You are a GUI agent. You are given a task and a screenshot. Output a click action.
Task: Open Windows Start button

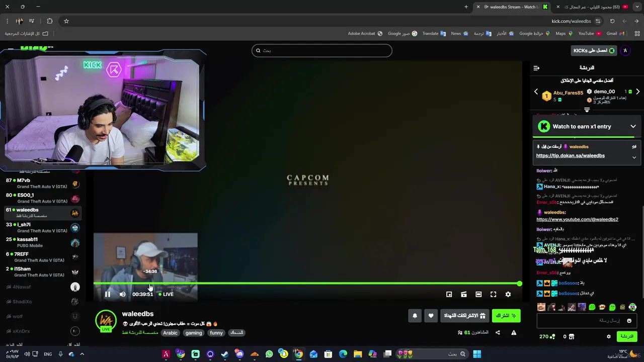[x=476, y=354]
